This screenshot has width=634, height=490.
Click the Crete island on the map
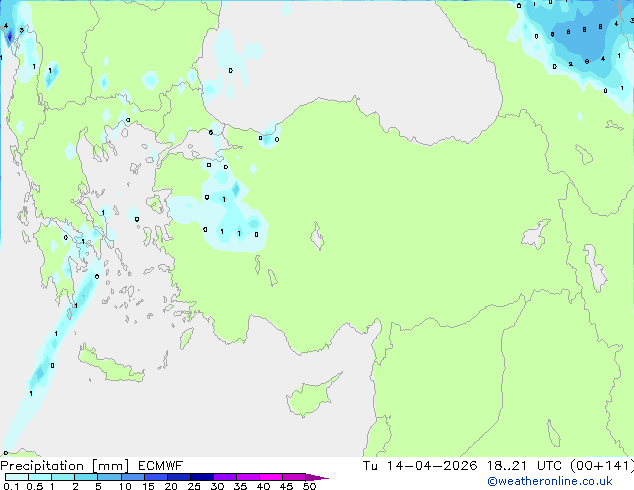109,365
